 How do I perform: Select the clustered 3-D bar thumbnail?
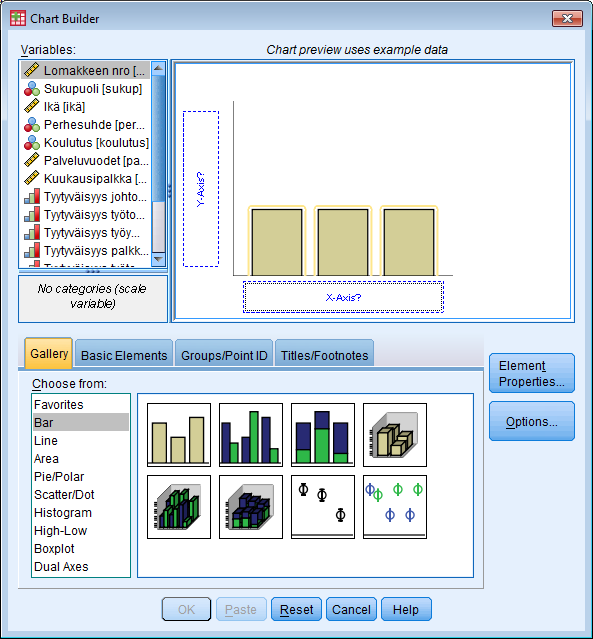(179, 507)
